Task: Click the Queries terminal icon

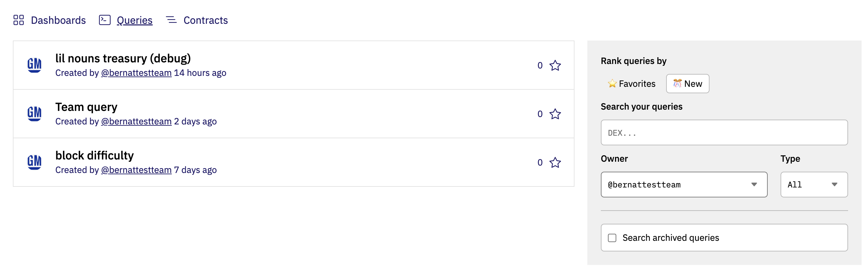Action: [x=104, y=20]
